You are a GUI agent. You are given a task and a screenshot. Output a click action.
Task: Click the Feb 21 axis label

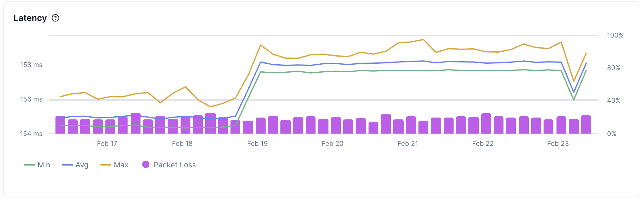point(408,144)
